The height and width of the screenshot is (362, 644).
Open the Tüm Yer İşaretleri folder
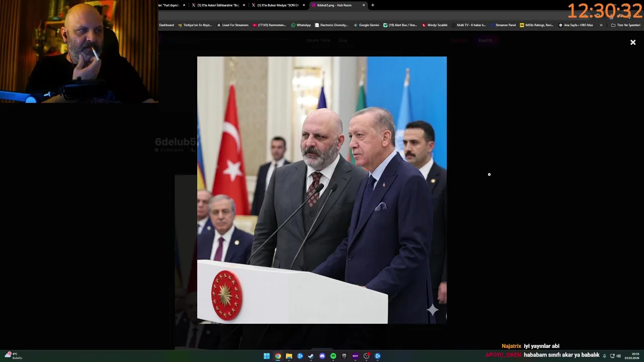(625, 25)
